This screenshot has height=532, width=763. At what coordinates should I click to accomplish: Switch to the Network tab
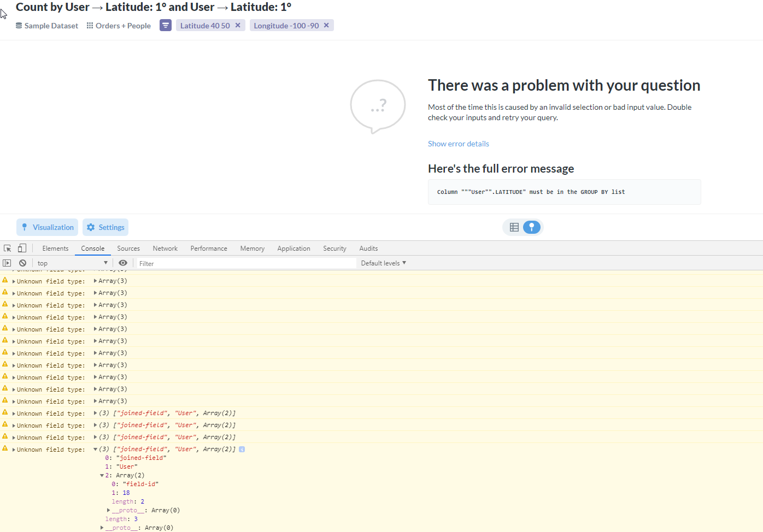165,248
